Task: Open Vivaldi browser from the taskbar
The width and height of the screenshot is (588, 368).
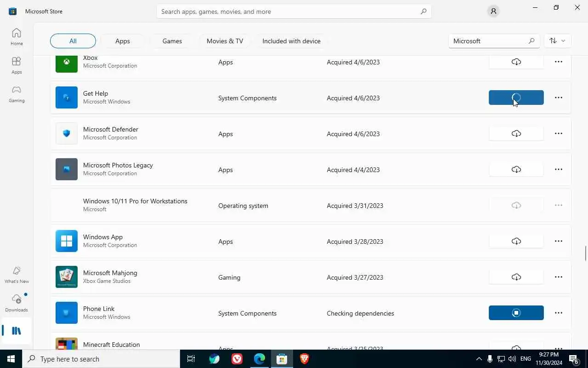Action: click(237, 359)
